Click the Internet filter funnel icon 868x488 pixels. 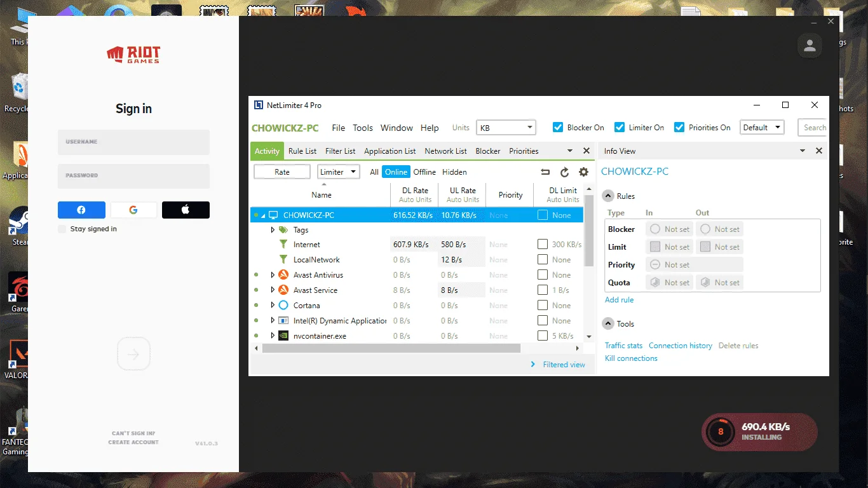click(x=283, y=245)
